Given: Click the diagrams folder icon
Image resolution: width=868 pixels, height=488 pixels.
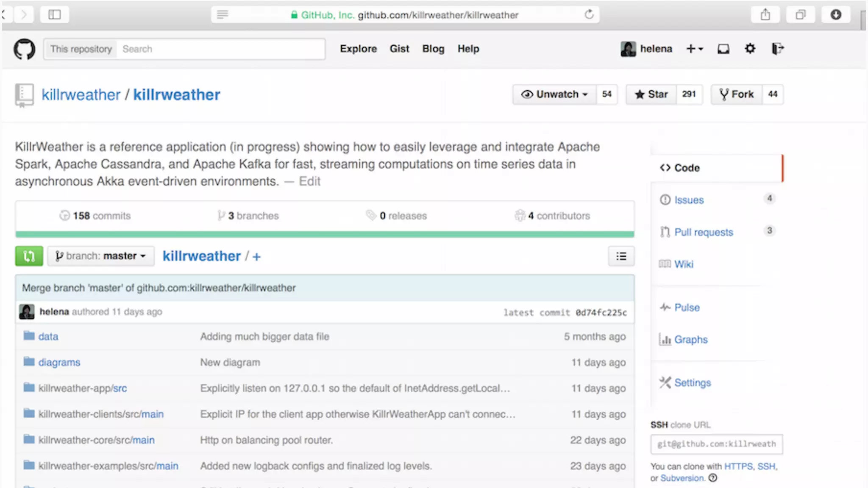Looking at the screenshot, I should click(29, 362).
